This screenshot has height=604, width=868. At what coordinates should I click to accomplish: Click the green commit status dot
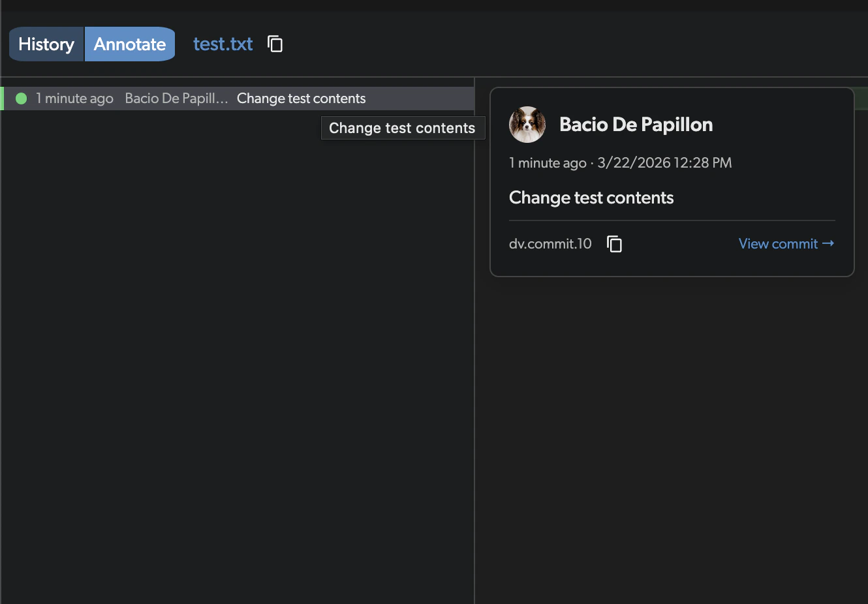coord(21,98)
